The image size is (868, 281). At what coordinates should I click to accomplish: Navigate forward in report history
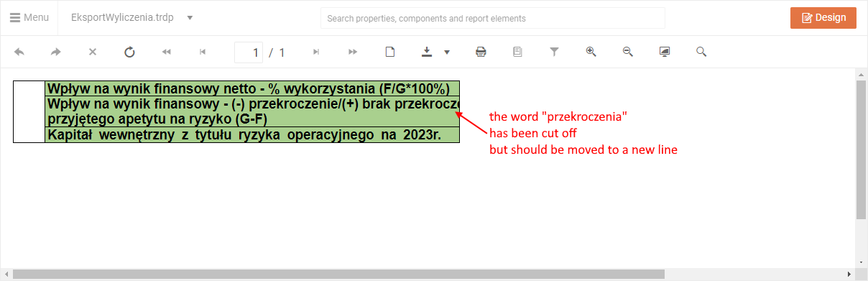[55, 52]
